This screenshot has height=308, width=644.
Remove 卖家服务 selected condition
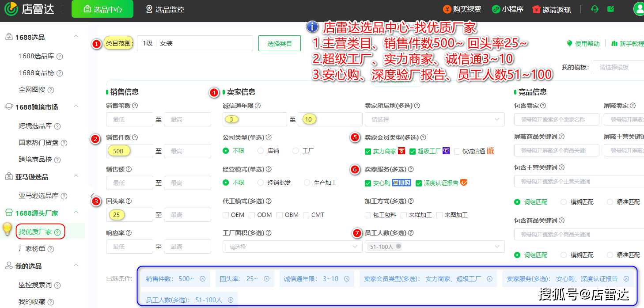(626, 279)
